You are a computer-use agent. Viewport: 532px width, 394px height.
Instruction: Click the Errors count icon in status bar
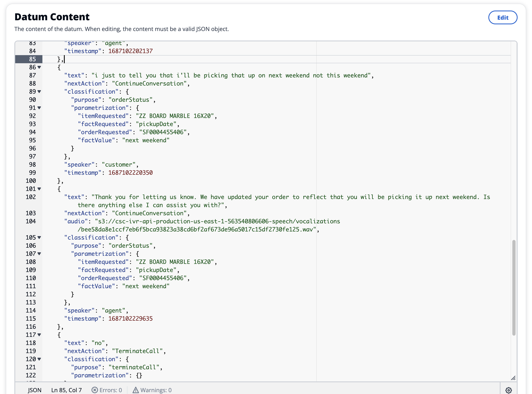tap(95, 390)
